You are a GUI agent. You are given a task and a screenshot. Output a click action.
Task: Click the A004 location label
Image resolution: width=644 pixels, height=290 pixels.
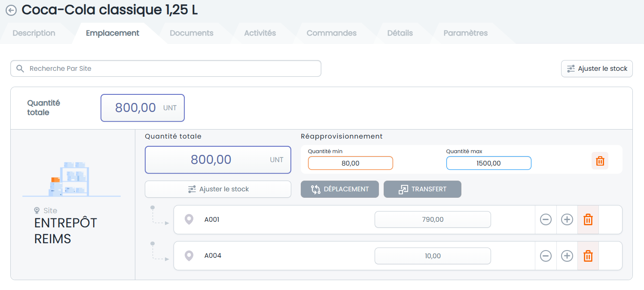(x=213, y=256)
